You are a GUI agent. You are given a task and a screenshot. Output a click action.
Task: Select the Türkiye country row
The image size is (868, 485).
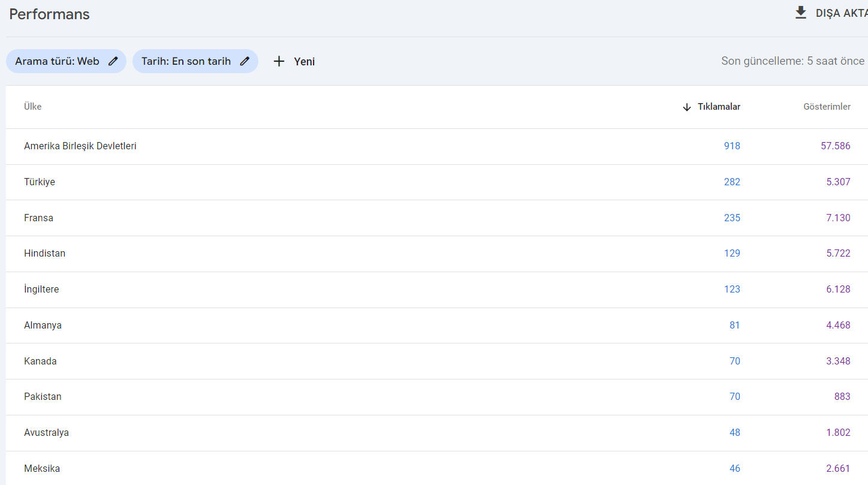437,182
